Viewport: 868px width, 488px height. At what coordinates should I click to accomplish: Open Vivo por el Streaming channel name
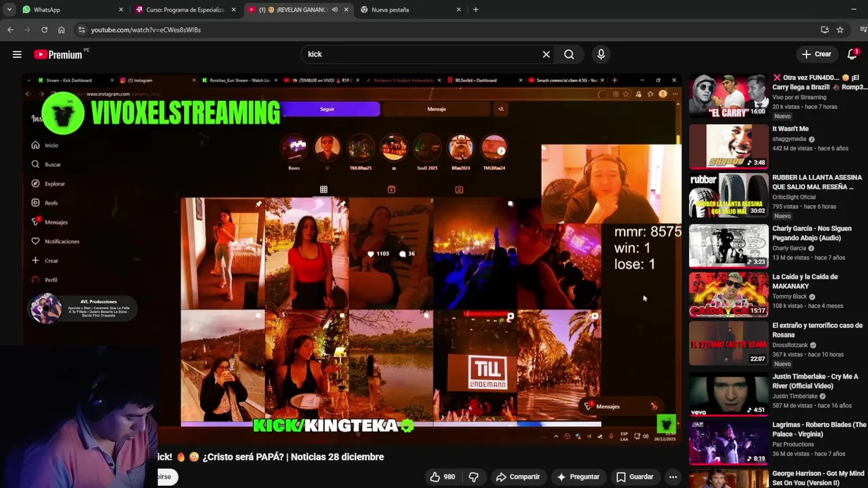point(799,97)
